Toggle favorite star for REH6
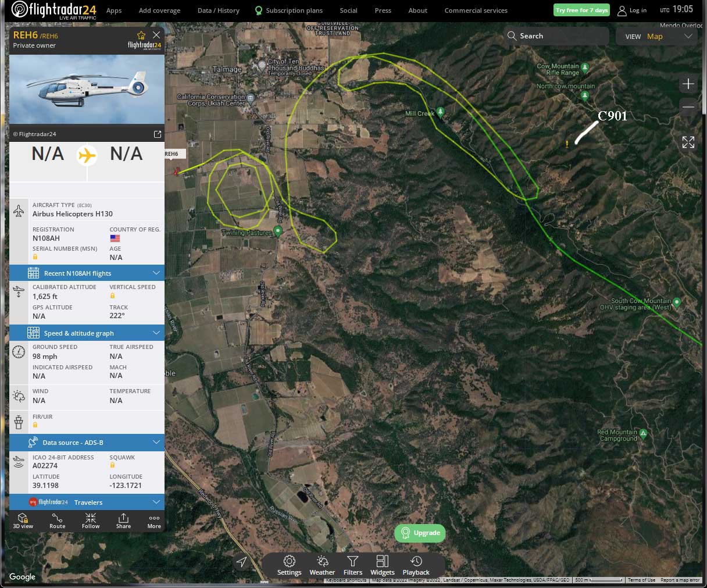The height and width of the screenshot is (588, 707). point(141,35)
